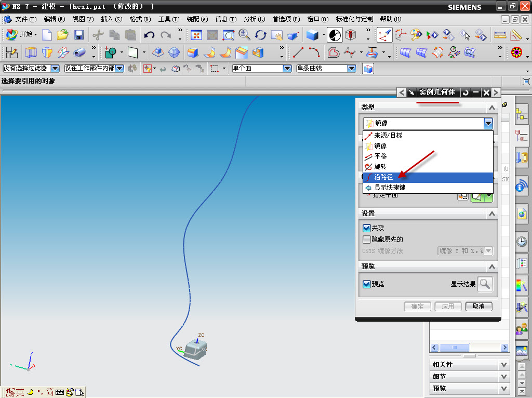
Task: Save the part with the floppy disk icon
Action: point(79,35)
